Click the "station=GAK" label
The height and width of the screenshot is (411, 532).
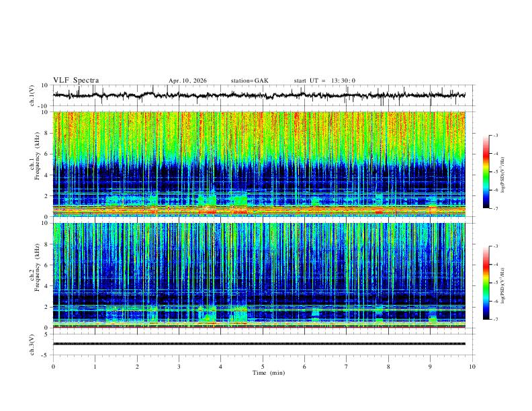(x=249, y=81)
